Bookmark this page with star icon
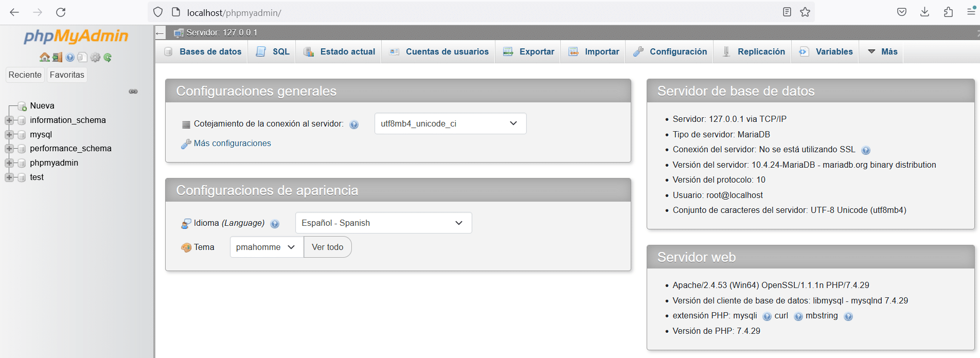 coord(805,12)
